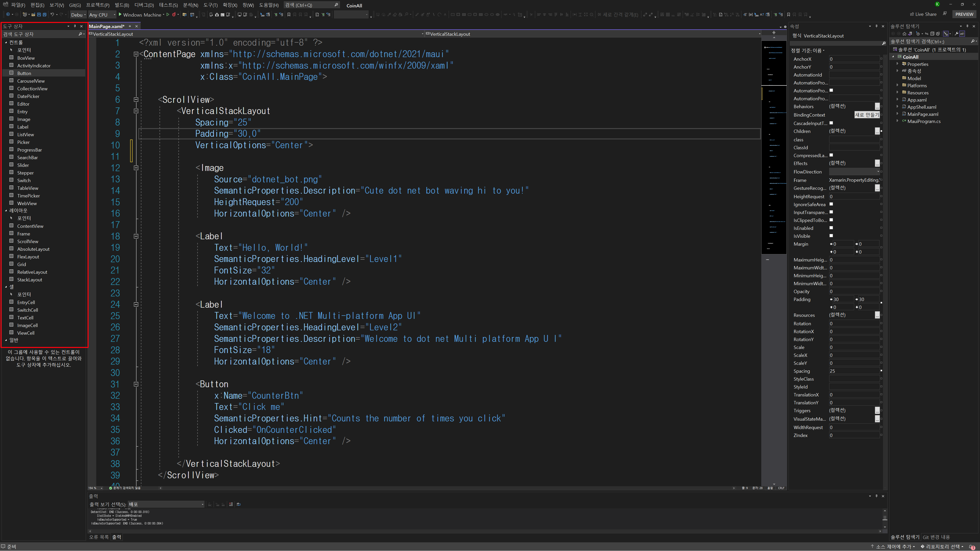
Task: Toggle the IsEnabled property checkbox
Action: click(831, 228)
